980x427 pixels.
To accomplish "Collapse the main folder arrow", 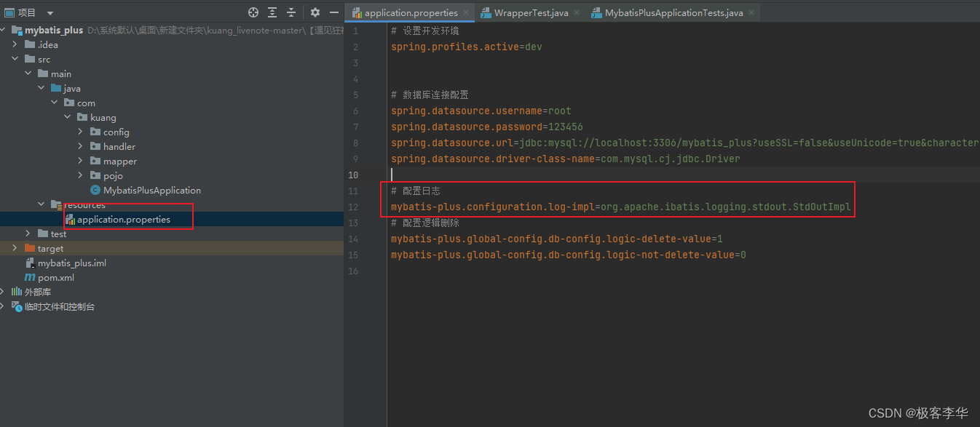I will (28, 73).
